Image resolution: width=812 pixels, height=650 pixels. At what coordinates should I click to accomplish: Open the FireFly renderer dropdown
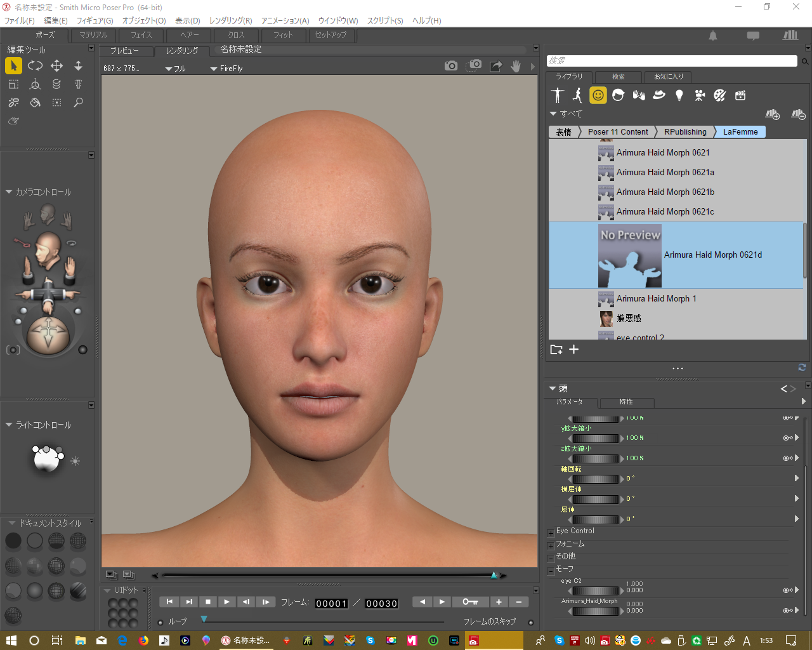[226, 69]
